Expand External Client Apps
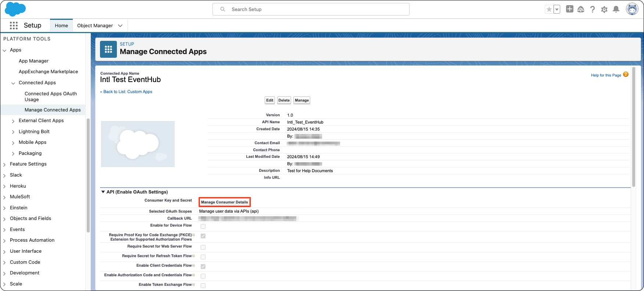 point(13,121)
